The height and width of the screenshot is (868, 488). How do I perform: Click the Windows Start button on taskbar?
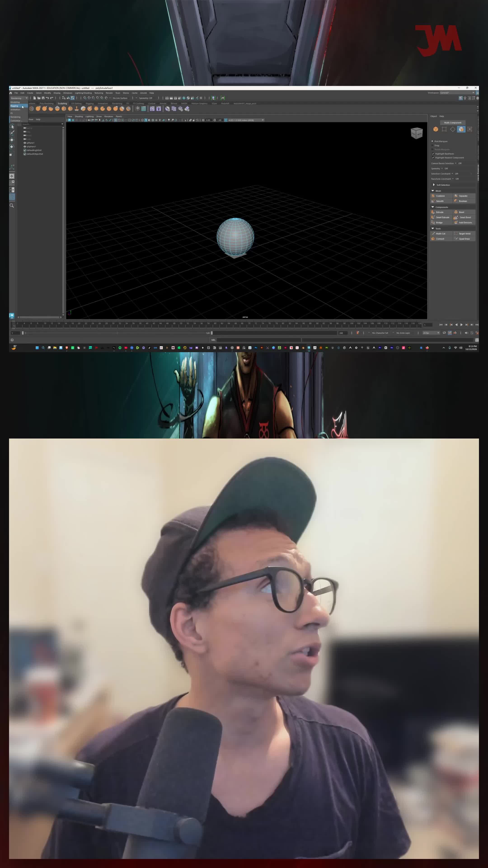click(x=37, y=348)
